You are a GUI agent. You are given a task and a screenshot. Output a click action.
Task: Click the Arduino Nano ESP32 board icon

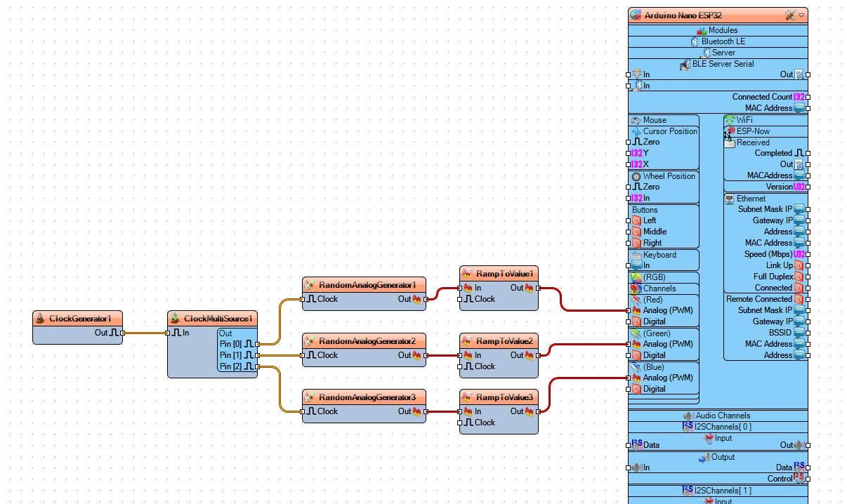tap(636, 15)
